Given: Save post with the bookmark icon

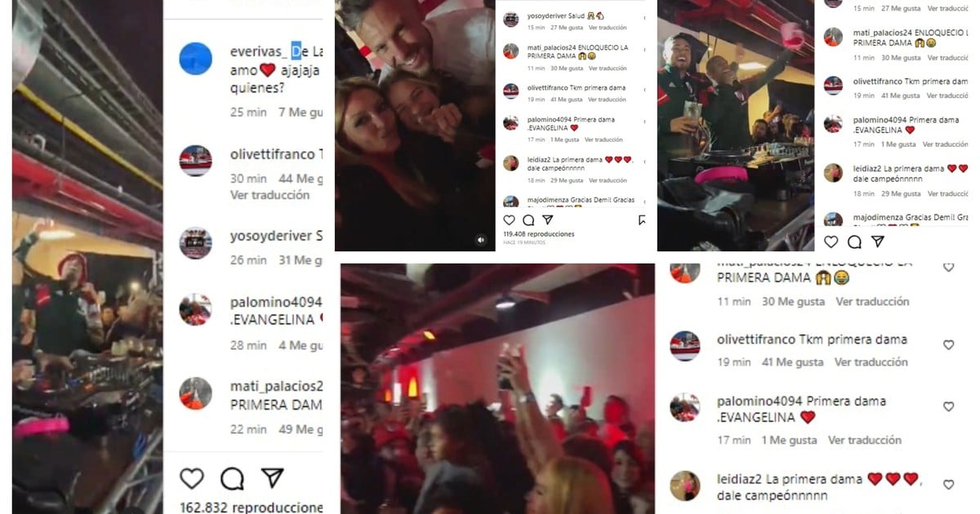Looking at the screenshot, I should click(x=643, y=220).
